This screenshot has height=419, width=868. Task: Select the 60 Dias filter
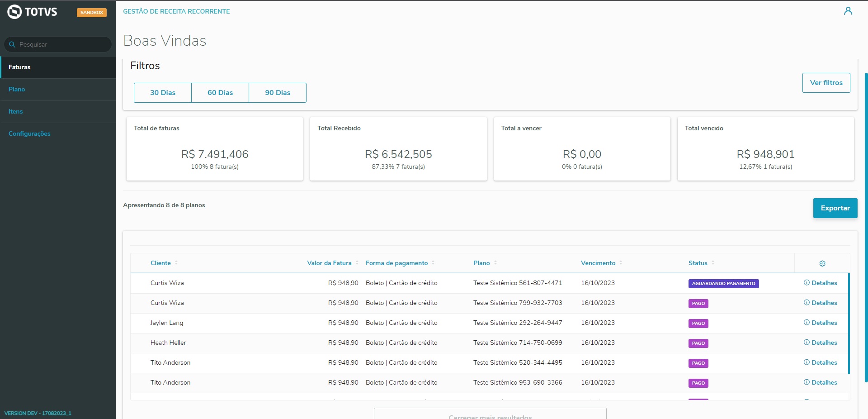pos(220,93)
